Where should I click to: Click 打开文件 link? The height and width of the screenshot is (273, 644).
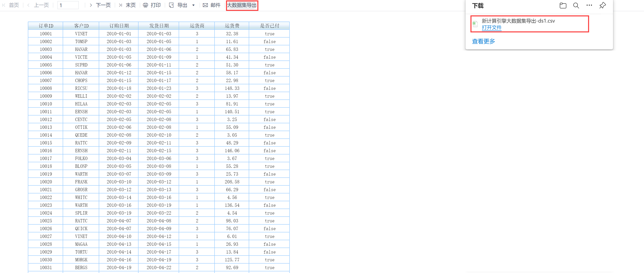click(492, 28)
